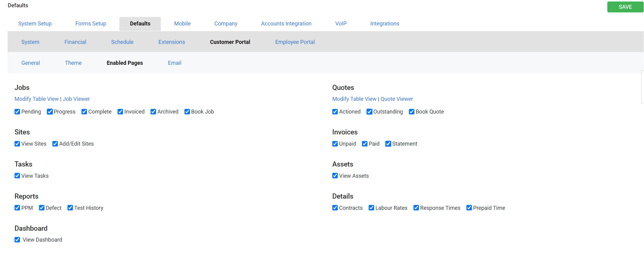Uncheck the Pending jobs checkbox
644x264 pixels.
click(x=17, y=112)
